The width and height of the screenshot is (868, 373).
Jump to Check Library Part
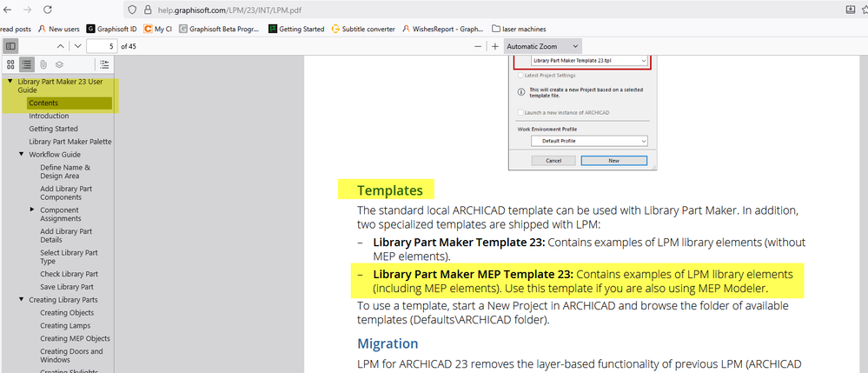pyautogui.click(x=69, y=275)
